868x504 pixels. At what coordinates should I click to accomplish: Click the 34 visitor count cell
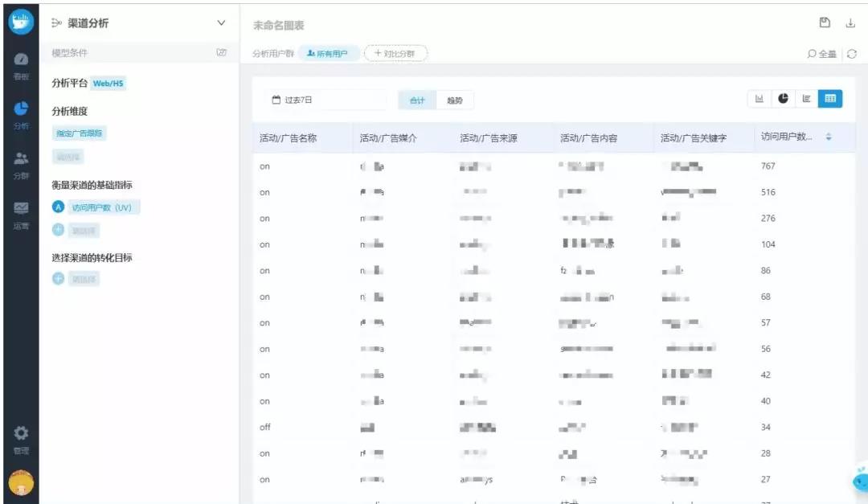pyautogui.click(x=766, y=427)
